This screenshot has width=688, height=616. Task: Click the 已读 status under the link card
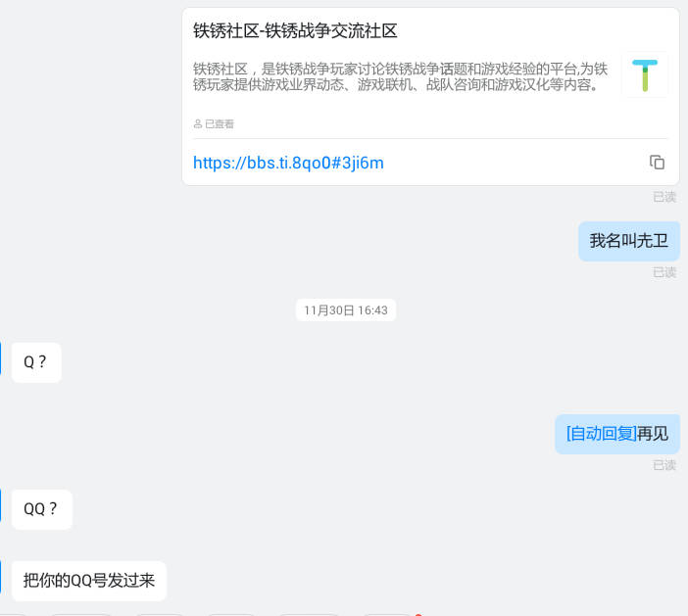coord(664,197)
